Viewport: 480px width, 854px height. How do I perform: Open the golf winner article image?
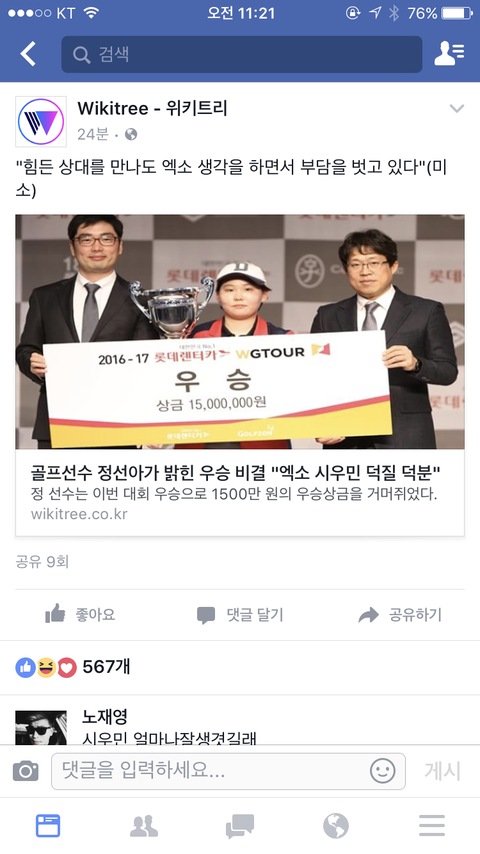[x=240, y=332]
